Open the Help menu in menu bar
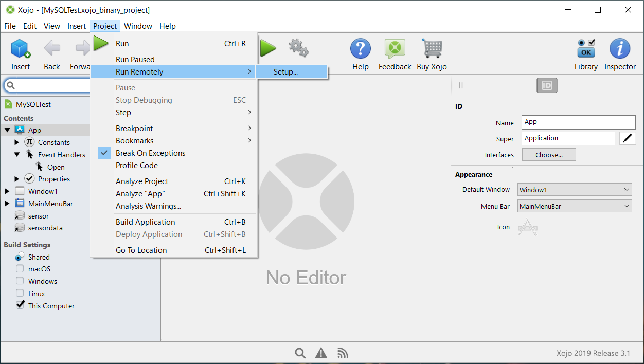The width and height of the screenshot is (644, 364). [x=168, y=26]
